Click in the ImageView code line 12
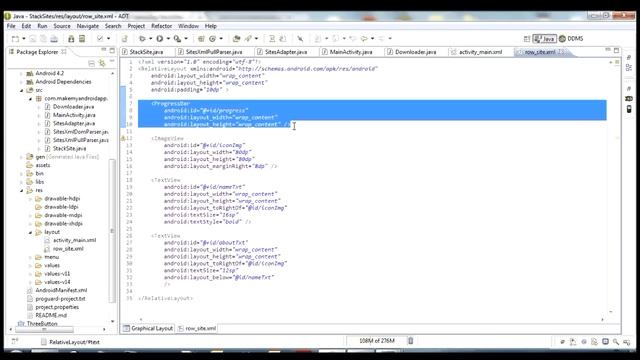The width and height of the screenshot is (640, 360). click(x=168, y=138)
